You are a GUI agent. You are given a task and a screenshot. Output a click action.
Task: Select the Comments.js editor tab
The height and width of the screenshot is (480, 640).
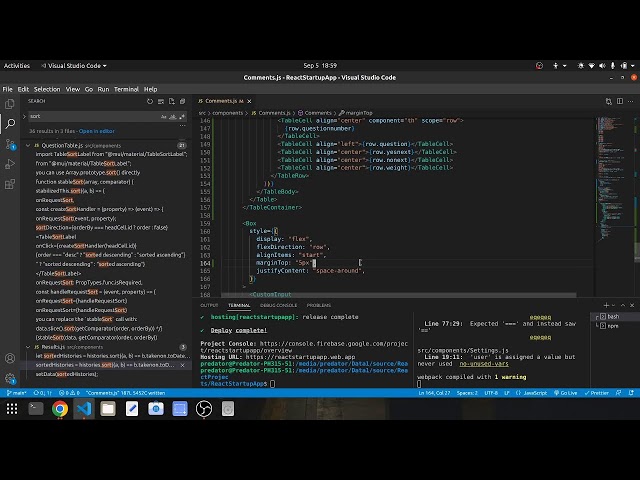[220, 101]
